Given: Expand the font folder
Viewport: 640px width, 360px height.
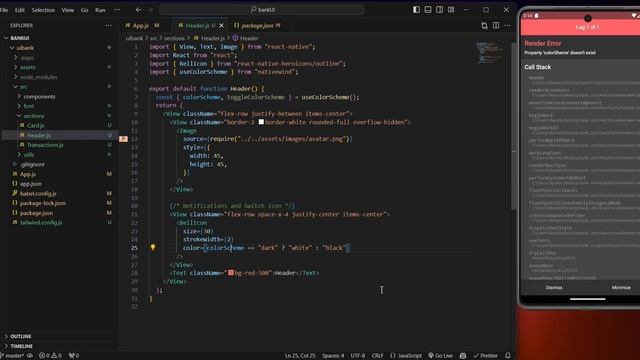Looking at the screenshot, I should tap(59, 106).
